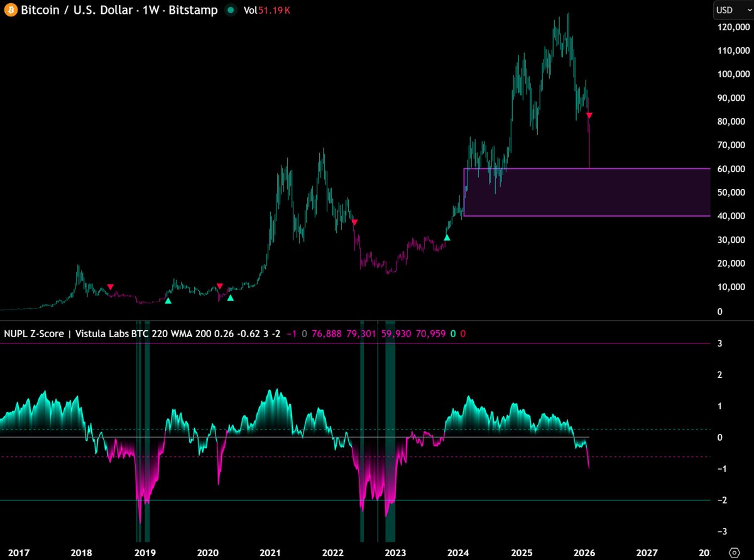This screenshot has height=560, width=754.
Task: Select the Bitstamp exchange label
Action: pyautogui.click(x=195, y=10)
